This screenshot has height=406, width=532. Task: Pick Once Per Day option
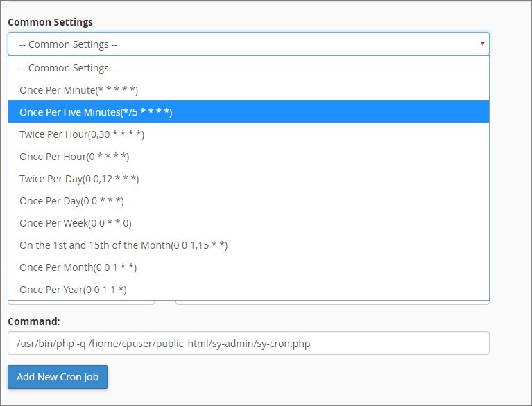(248, 201)
